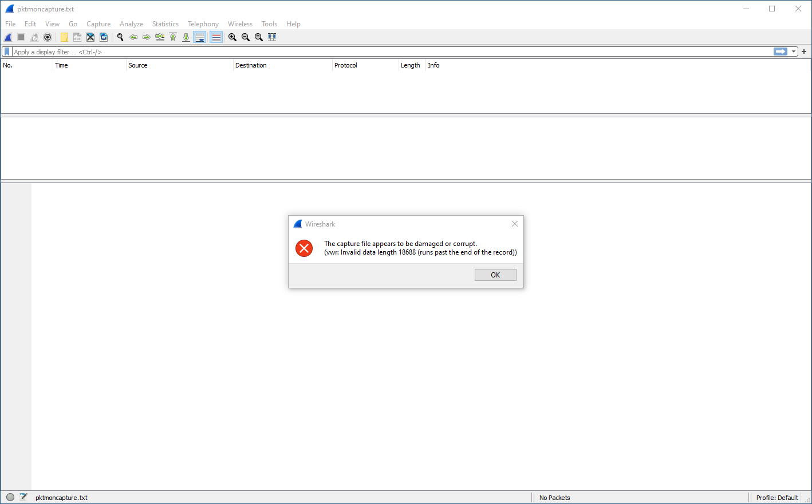The height and width of the screenshot is (504, 812).
Task: Click the Find a packet magnifier icon
Action: coord(120,37)
